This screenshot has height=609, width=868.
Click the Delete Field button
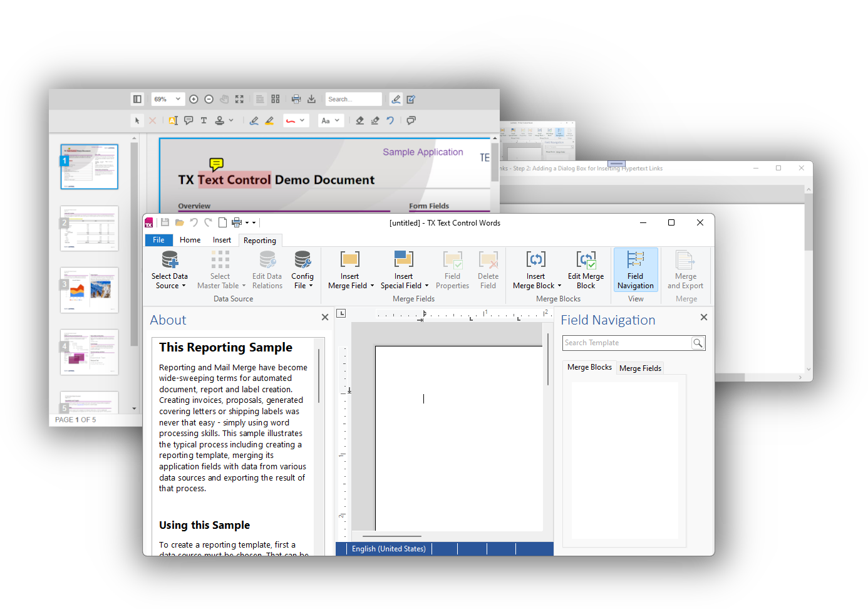tap(488, 270)
